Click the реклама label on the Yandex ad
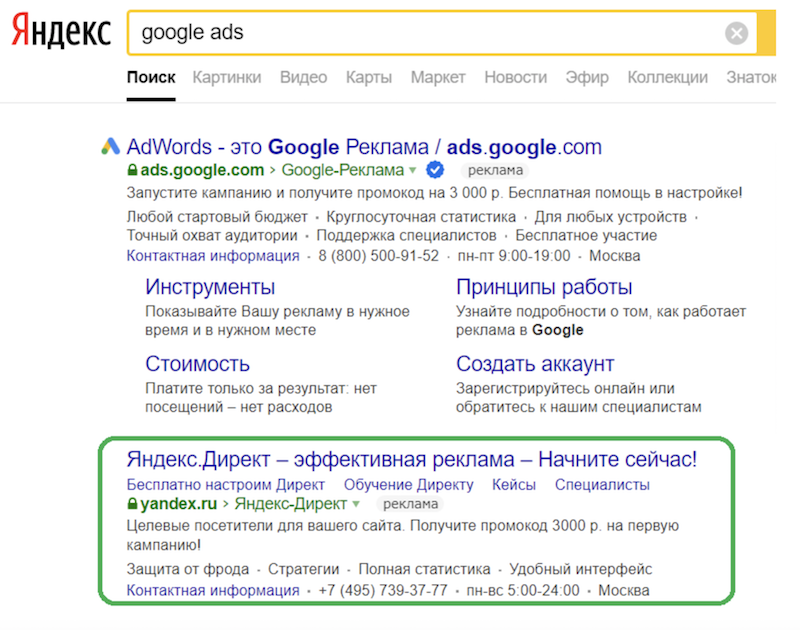The image size is (800, 630). [410, 504]
